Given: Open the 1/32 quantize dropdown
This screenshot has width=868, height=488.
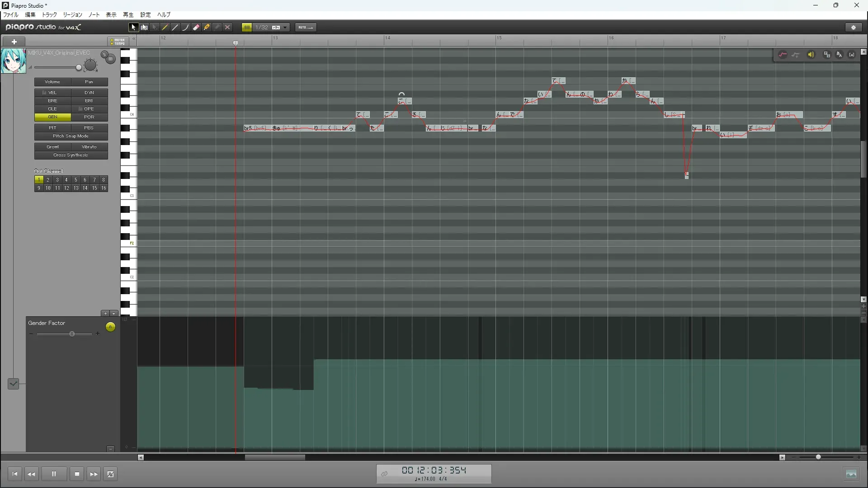Looking at the screenshot, I should point(285,28).
